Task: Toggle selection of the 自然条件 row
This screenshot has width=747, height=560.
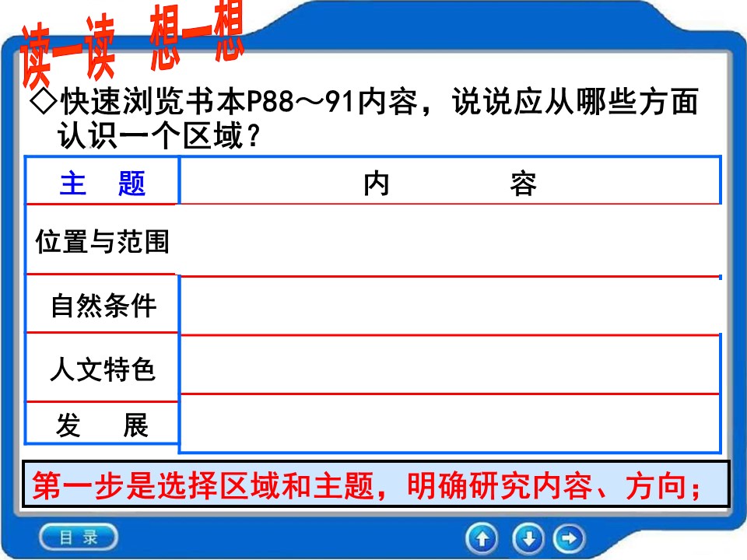Action: pos(101,305)
